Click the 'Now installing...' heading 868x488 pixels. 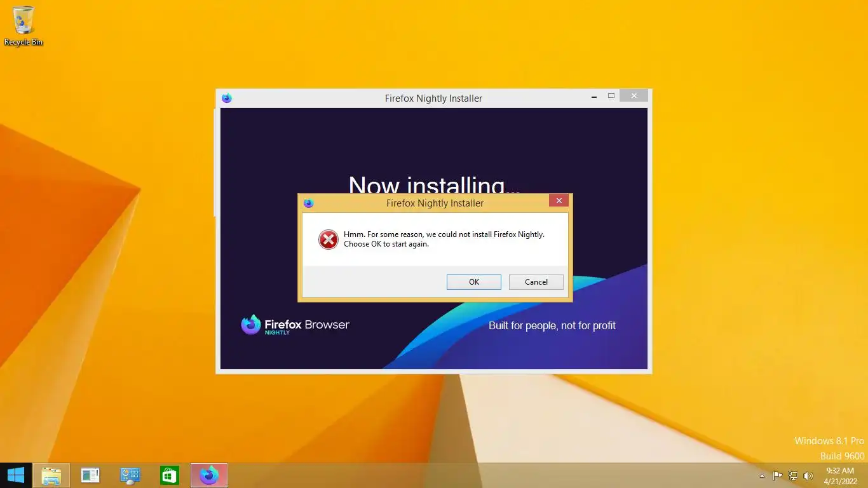tap(435, 184)
